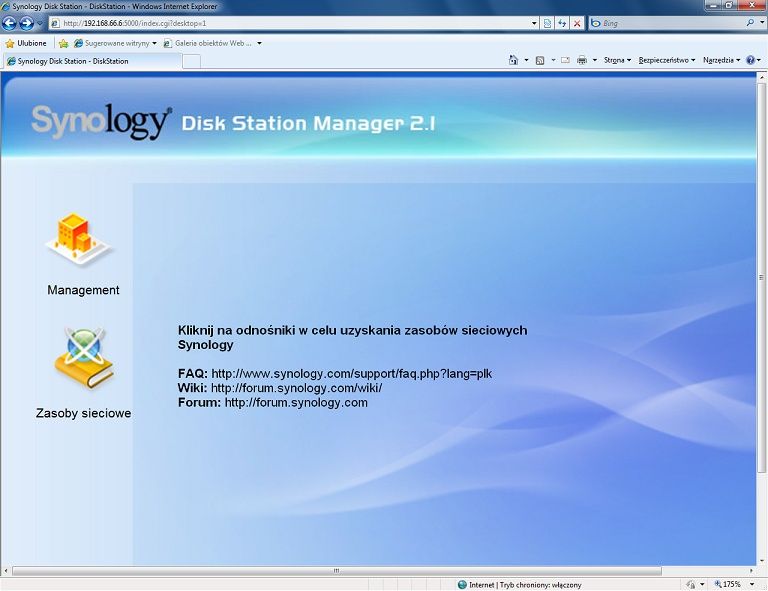Click the Synology logo in header
Screen dimensions: 768x591
[x=101, y=121]
